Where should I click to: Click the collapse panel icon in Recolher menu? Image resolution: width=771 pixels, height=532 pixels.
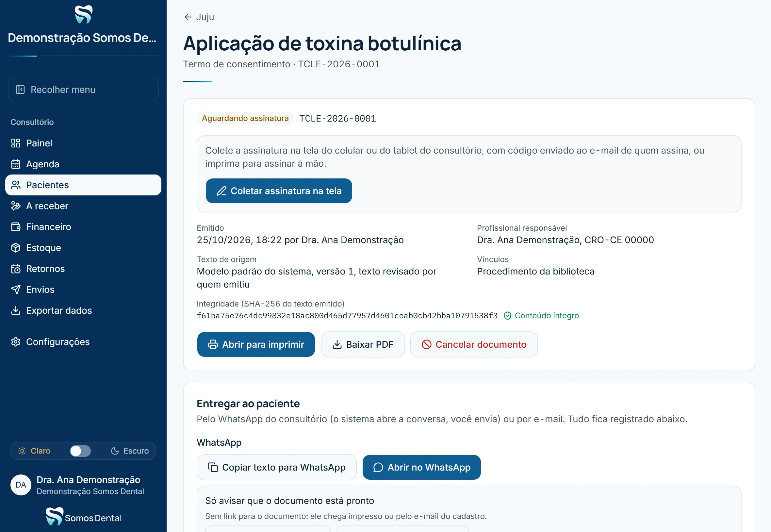click(20, 90)
